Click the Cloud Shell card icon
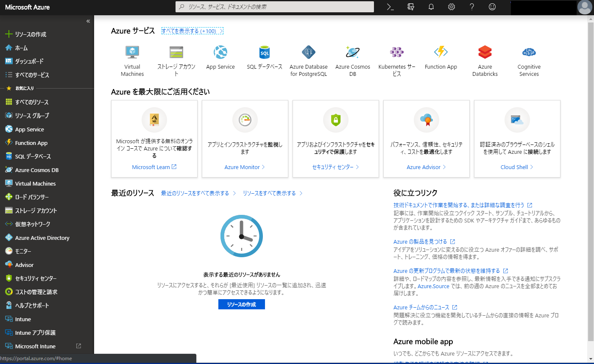This screenshot has width=594, height=364. click(x=517, y=120)
